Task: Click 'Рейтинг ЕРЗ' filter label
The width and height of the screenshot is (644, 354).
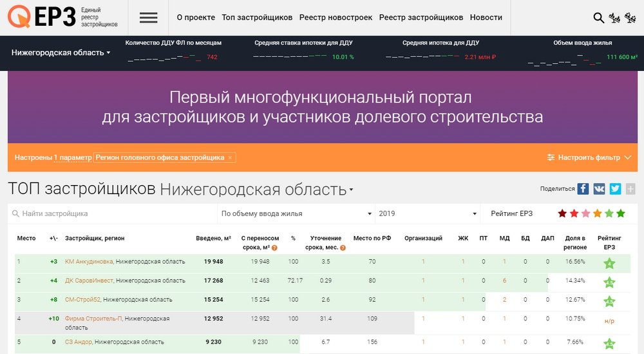Action: click(511, 214)
